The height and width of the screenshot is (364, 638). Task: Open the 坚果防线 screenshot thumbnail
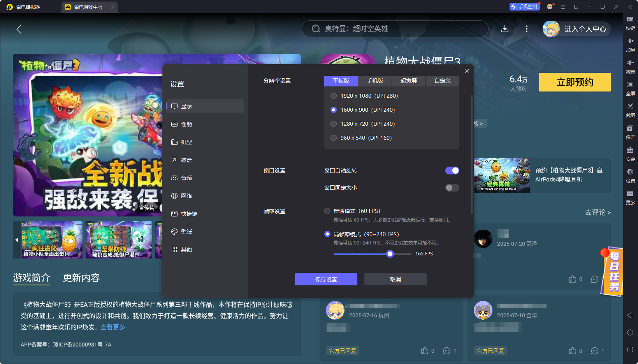[x=119, y=240]
